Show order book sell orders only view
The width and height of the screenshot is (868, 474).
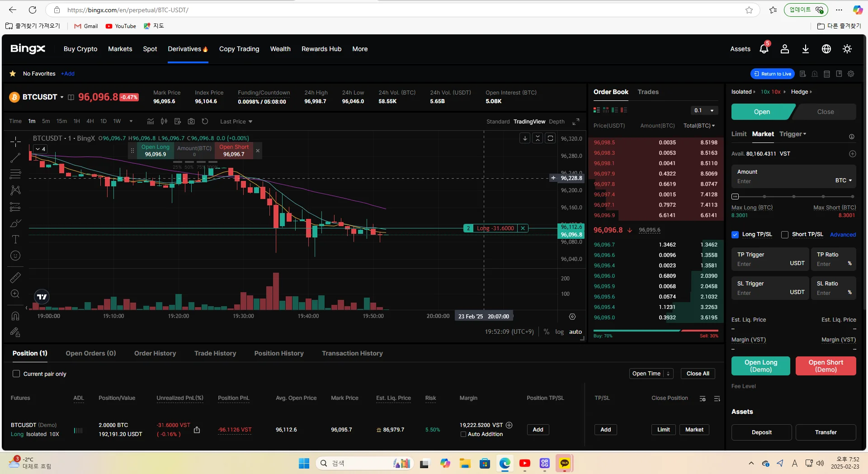point(624,110)
